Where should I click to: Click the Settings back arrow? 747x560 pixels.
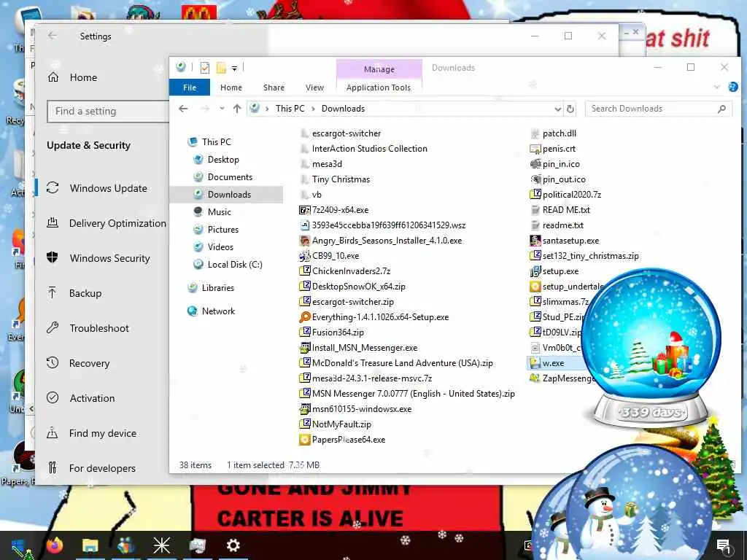coord(53,36)
